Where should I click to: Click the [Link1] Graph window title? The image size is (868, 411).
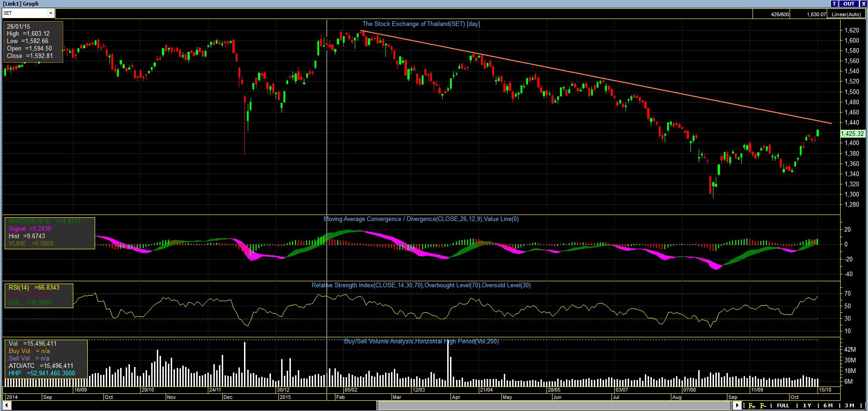[20, 4]
